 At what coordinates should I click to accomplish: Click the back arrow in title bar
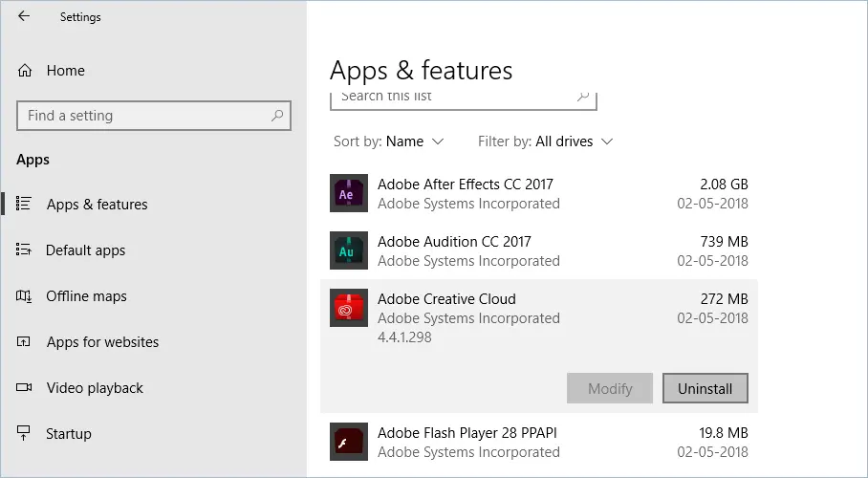point(24,16)
